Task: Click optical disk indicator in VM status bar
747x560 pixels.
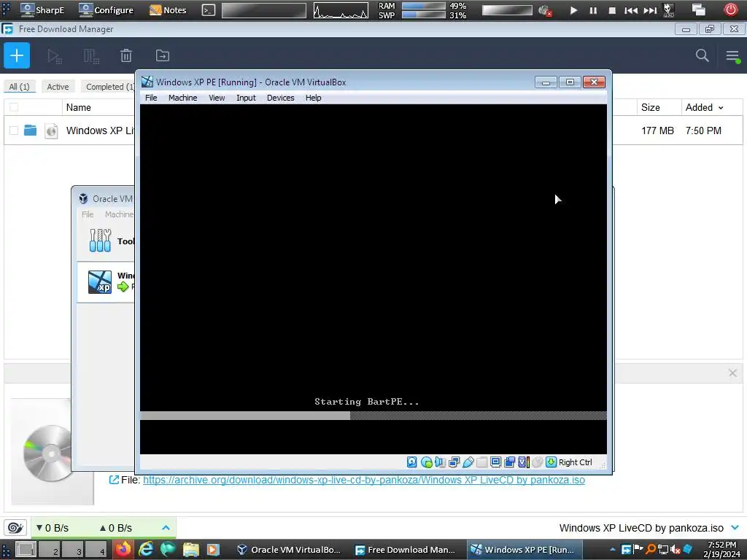Action: [x=426, y=462]
